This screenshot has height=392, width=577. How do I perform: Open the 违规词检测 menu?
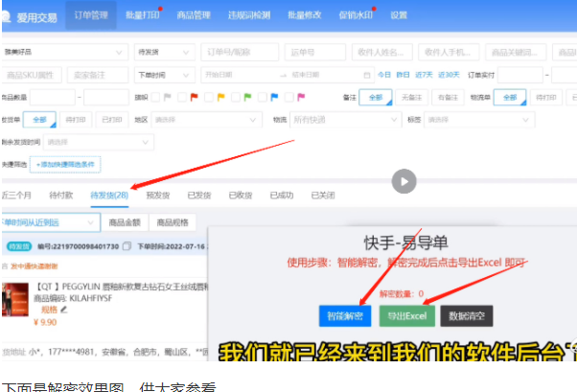[x=249, y=15]
